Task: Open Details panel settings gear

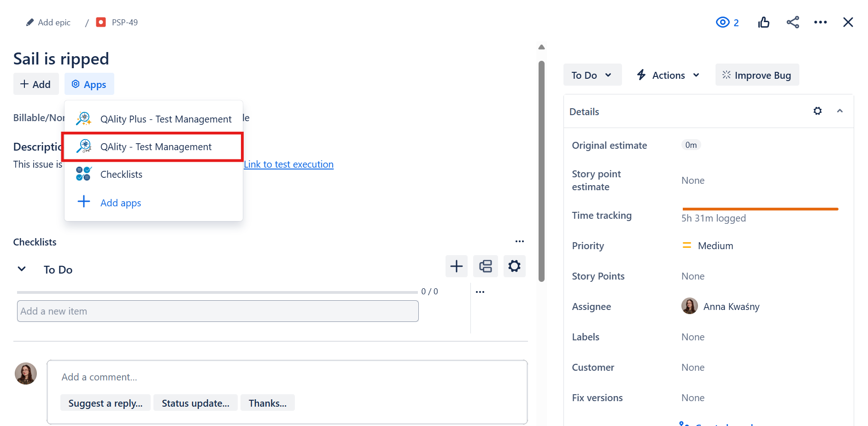Action: tap(817, 111)
